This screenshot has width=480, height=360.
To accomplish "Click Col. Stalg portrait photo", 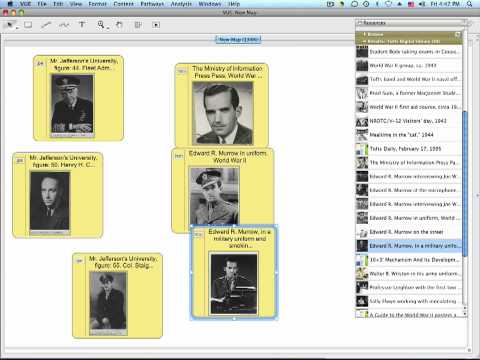I will [x=108, y=303].
